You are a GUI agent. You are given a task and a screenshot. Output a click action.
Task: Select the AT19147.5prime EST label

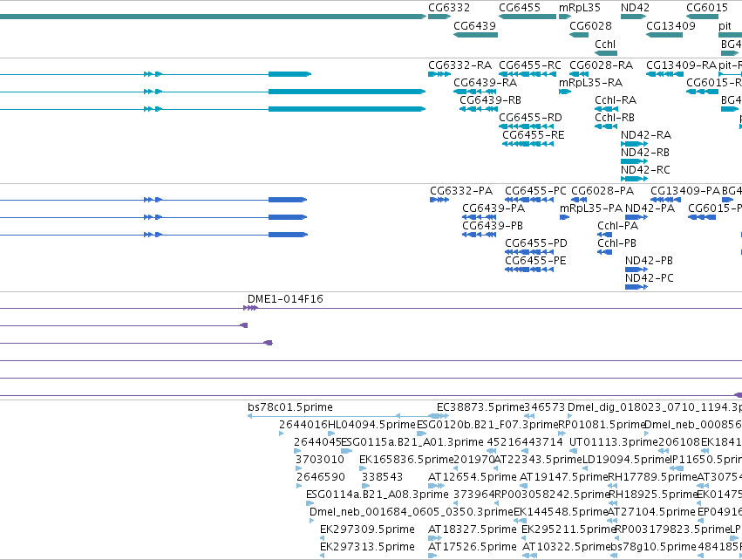[563, 477]
